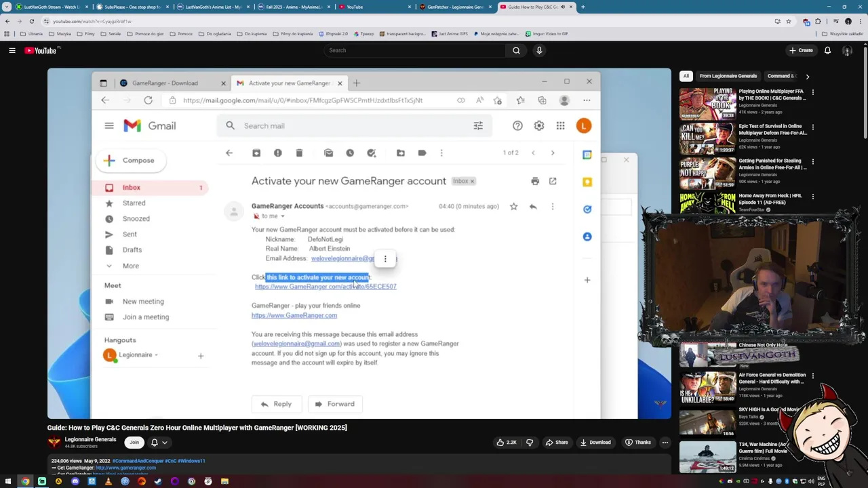Open File Explorer from the taskbar

pos(224,482)
